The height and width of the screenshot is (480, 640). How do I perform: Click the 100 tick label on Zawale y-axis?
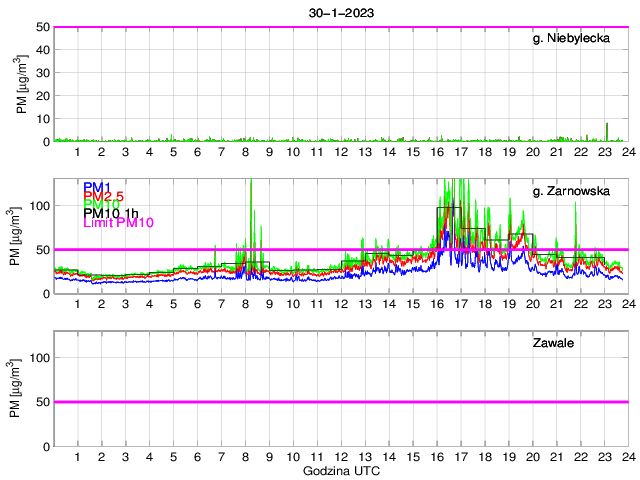click(37, 358)
